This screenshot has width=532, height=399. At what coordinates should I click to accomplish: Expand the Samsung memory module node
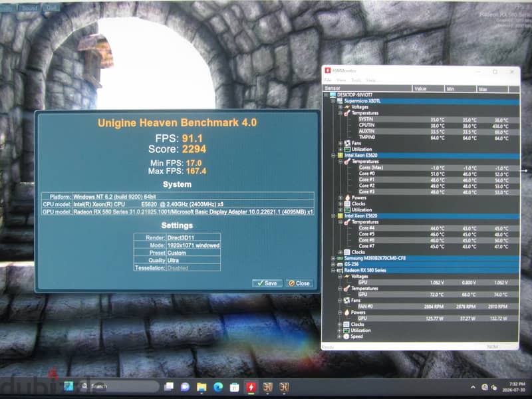point(334,258)
